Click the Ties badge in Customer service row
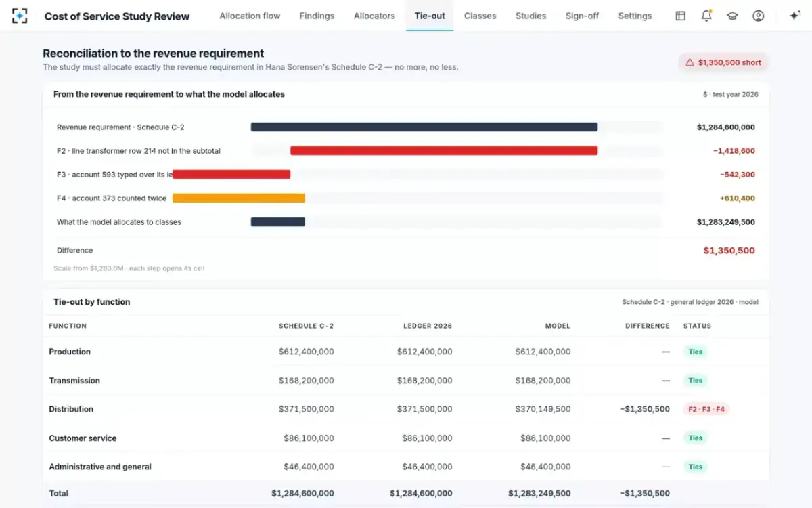This screenshot has height=508, width=812. 696,438
